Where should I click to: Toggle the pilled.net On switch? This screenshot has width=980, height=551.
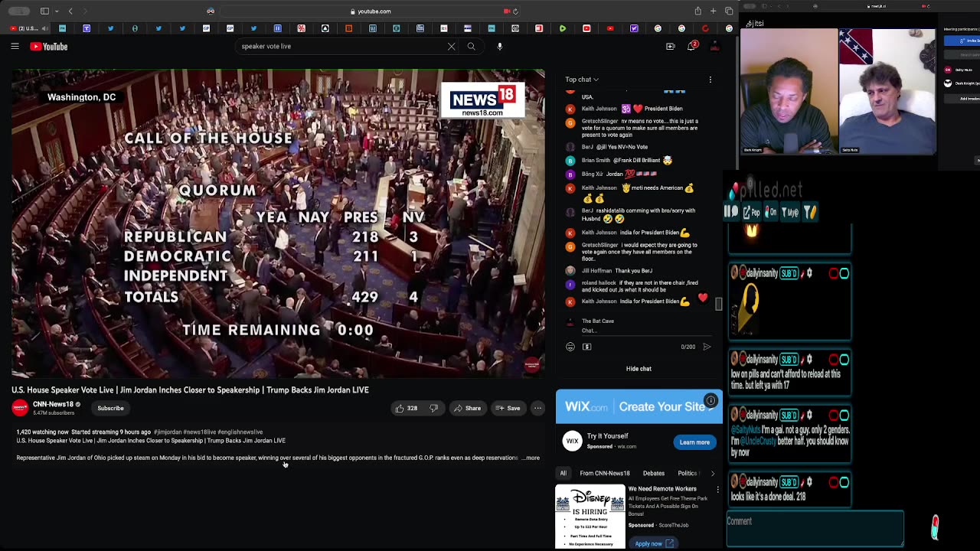coord(770,212)
